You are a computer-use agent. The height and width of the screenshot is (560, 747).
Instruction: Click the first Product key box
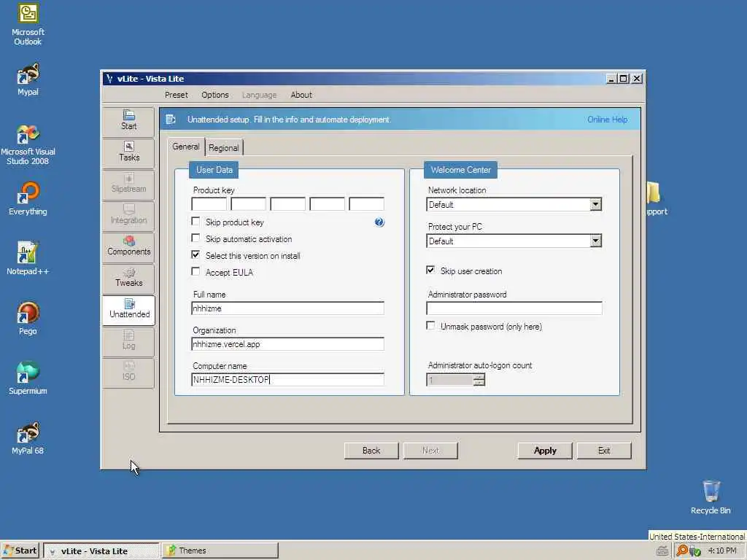click(x=209, y=204)
